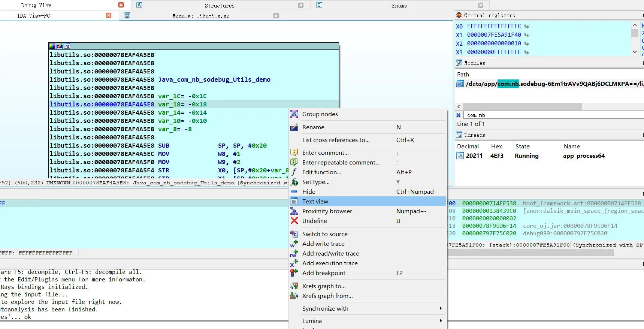This screenshot has width=644, height=329.
Task: Click the thread icon beside 20211
Action: tap(460, 156)
